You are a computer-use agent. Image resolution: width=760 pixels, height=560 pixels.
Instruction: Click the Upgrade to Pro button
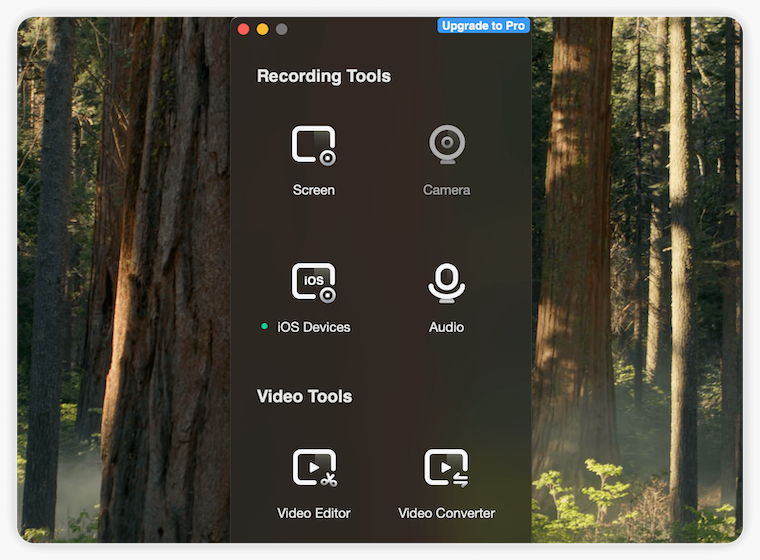483,26
